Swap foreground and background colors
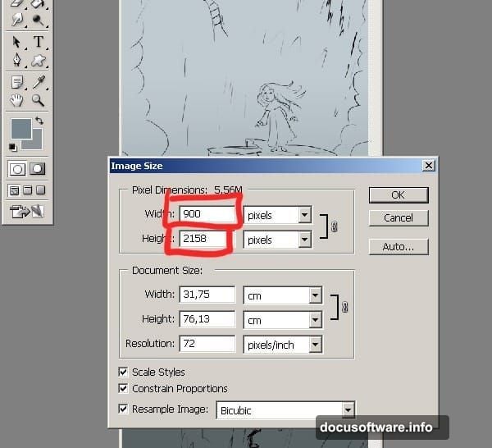Image resolution: width=492 pixels, height=448 pixels. (x=39, y=121)
